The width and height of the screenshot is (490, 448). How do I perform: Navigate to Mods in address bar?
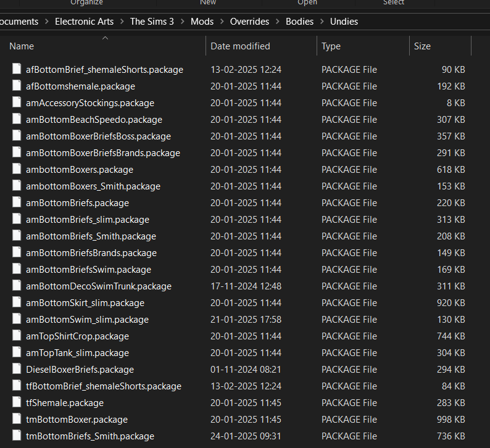coord(202,22)
